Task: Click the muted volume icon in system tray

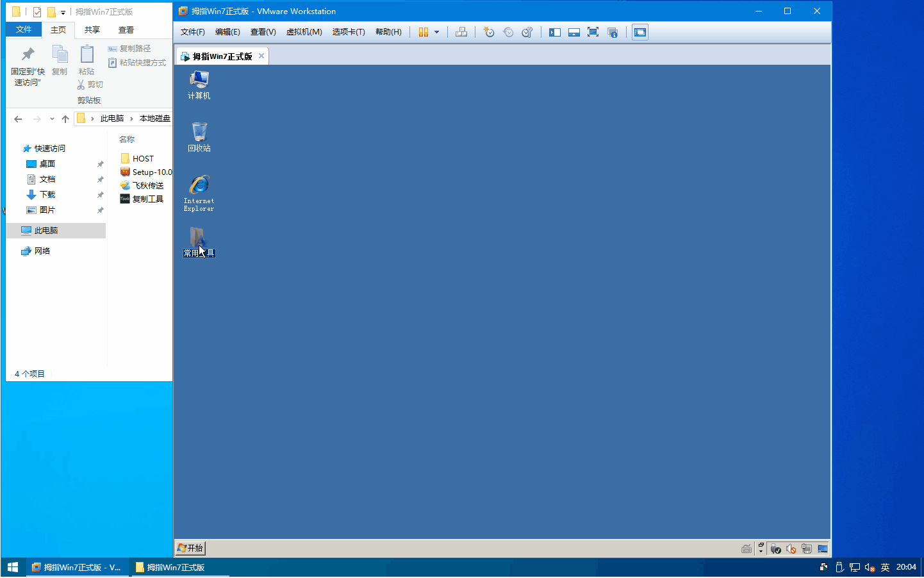Action: [x=870, y=568]
